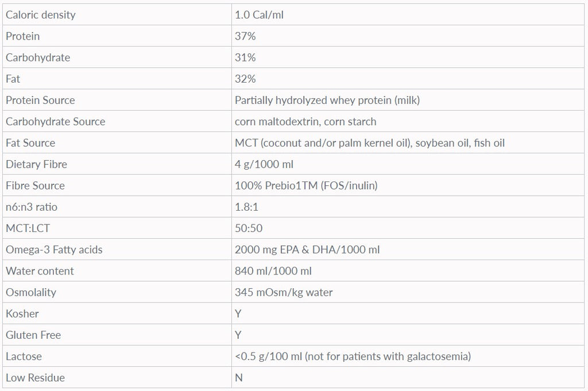This screenshot has width=588, height=391.
Task: Select Partially hydrolyzed whey protein text
Action: 327,100
